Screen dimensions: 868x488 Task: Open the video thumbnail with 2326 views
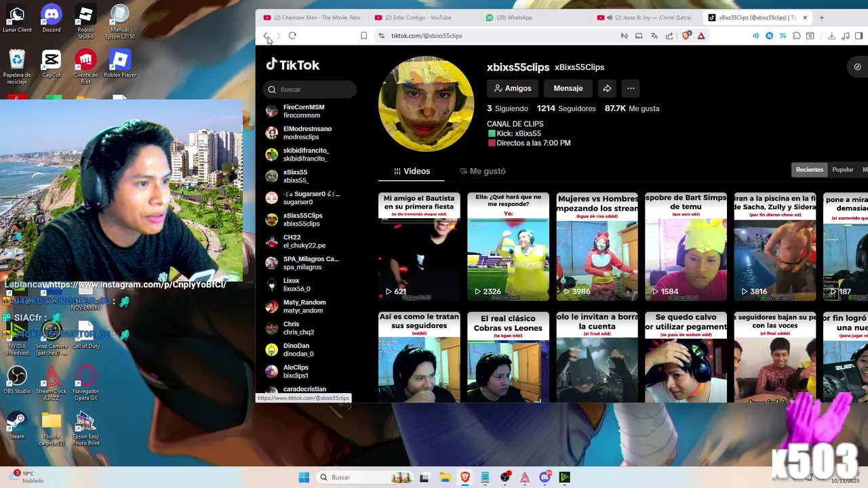508,247
